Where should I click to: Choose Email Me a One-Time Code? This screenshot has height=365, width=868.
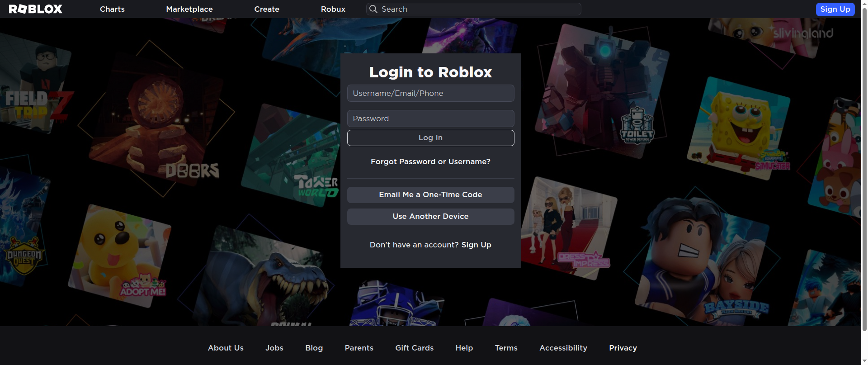430,195
